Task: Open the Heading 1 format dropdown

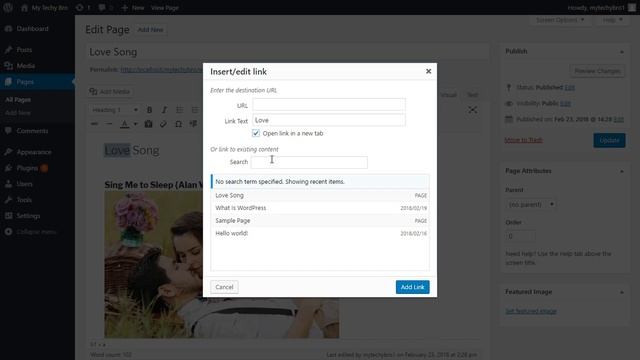Action: pyautogui.click(x=115, y=110)
